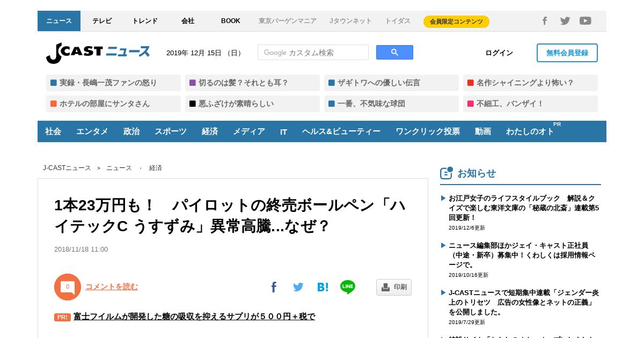The height and width of the screenshot is (338, 644).
Task: Open 一番、不気味な球団 topic
Action: pos(391,104)
